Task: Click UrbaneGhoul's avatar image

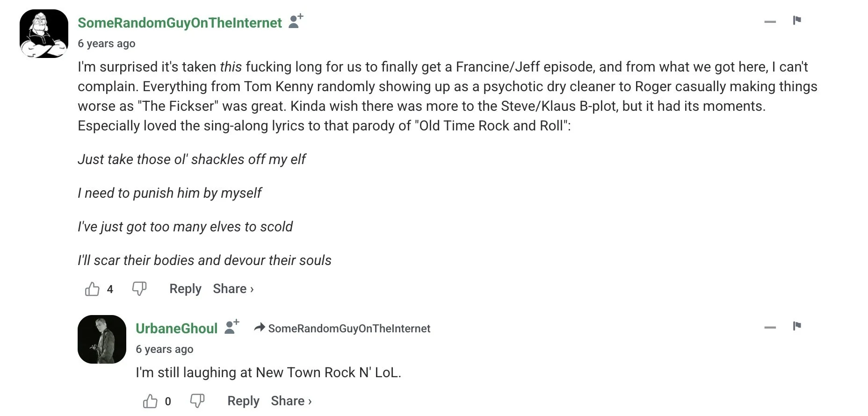Action: pos(102,339)
